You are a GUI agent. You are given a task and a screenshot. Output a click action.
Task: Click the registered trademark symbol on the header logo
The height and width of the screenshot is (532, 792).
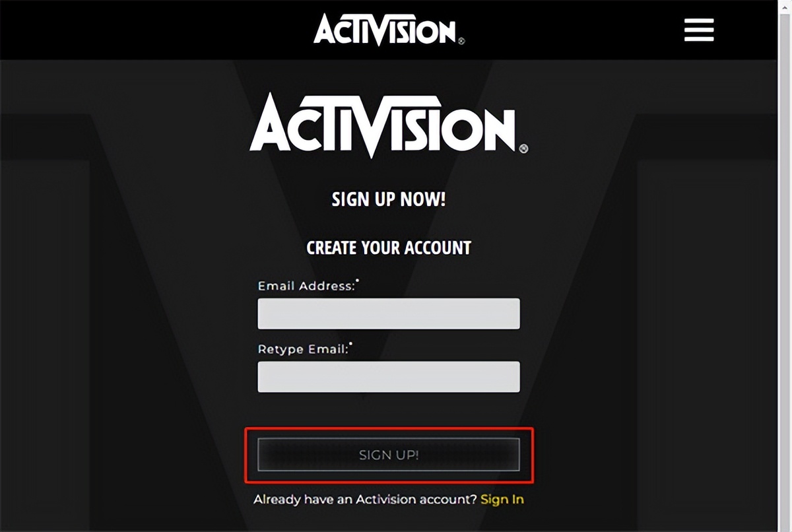click(461, 41)
